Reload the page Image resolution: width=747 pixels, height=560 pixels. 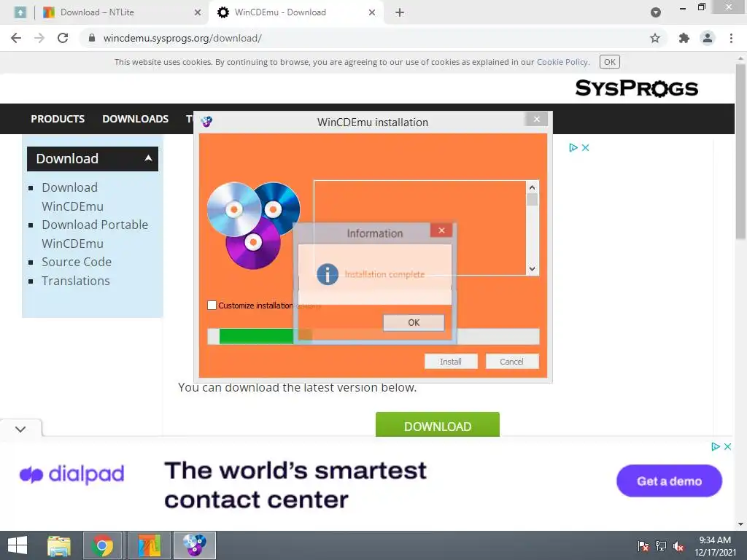point(63,38)
